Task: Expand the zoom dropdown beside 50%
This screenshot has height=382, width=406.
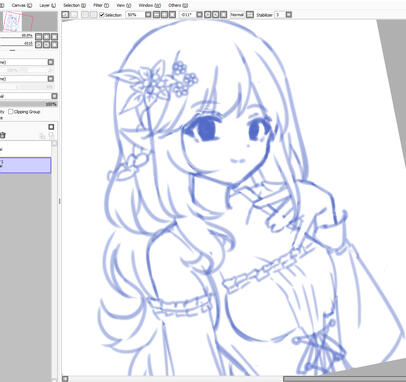Action: click(148, 15)
